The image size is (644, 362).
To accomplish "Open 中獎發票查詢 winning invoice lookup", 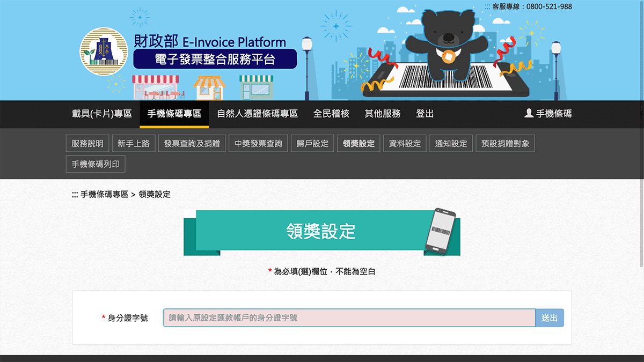I will [x=258, y=143].
